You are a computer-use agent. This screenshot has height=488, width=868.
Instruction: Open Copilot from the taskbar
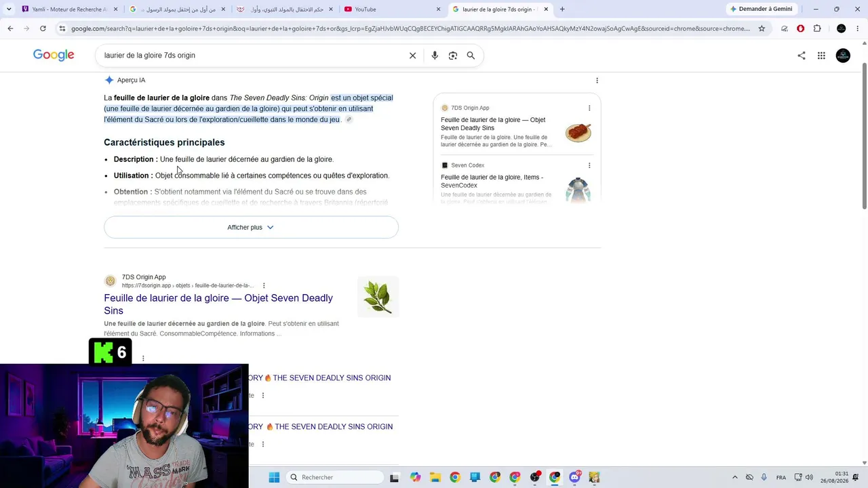[415, 477]
